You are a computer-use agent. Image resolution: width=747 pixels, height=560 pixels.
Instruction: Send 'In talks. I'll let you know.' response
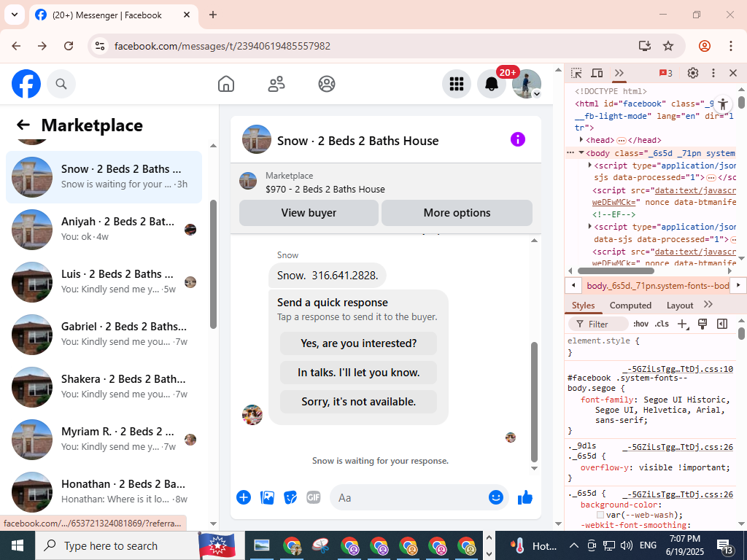(x=358, y=373)
